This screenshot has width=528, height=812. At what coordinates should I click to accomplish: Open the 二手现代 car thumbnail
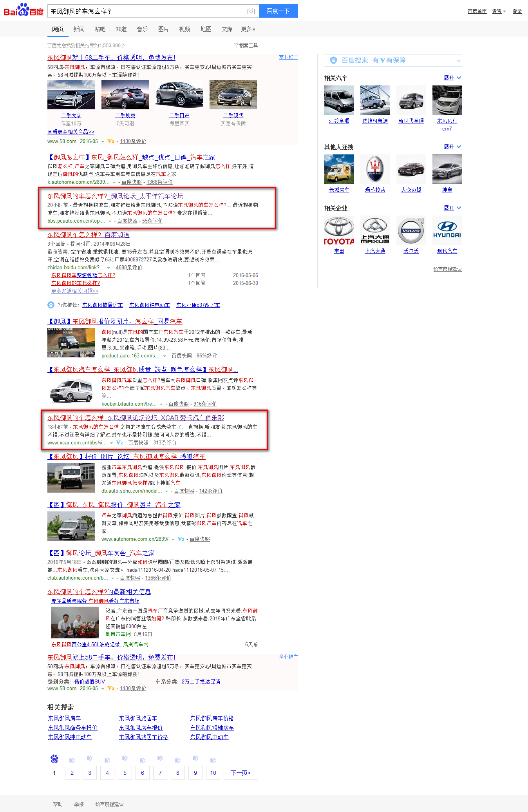[x=233, y=94]
